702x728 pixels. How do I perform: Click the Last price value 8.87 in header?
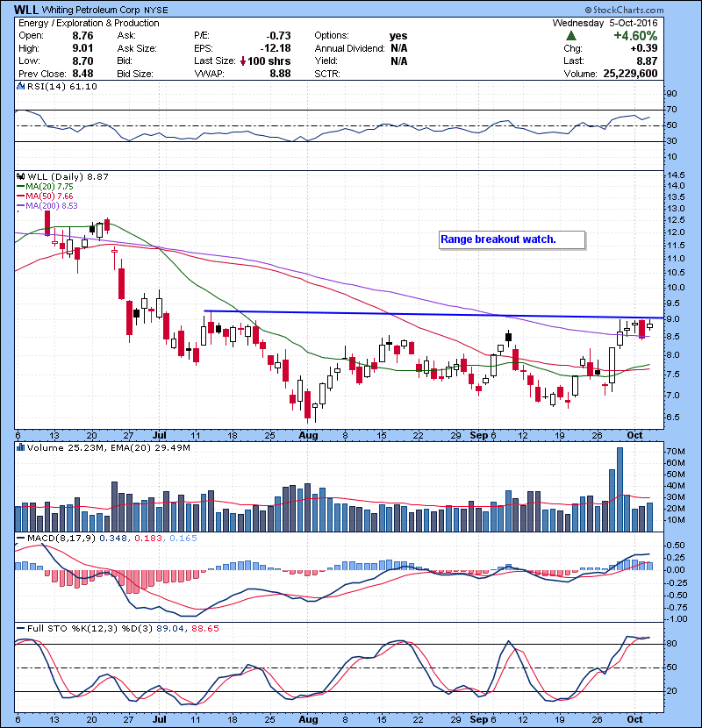647,61
